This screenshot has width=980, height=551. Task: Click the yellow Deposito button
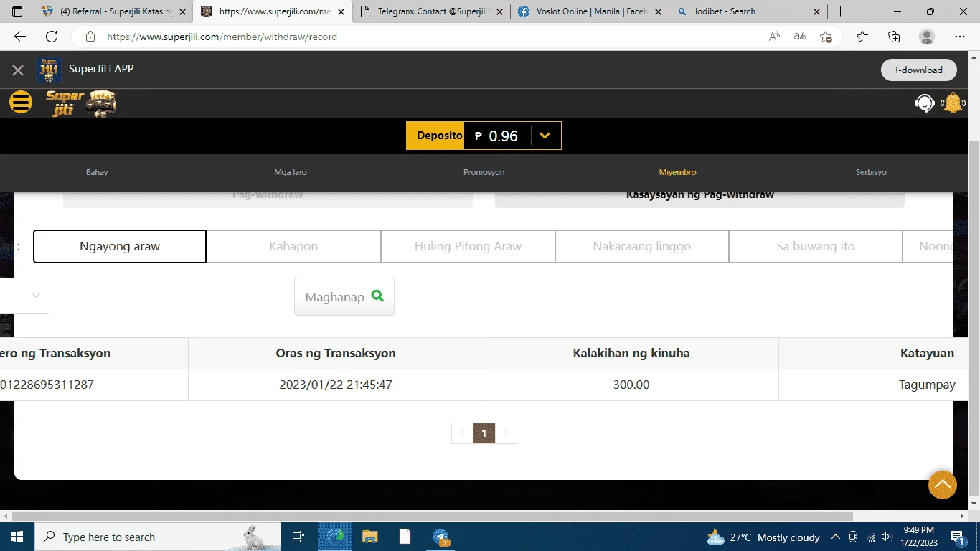(435, 136)
